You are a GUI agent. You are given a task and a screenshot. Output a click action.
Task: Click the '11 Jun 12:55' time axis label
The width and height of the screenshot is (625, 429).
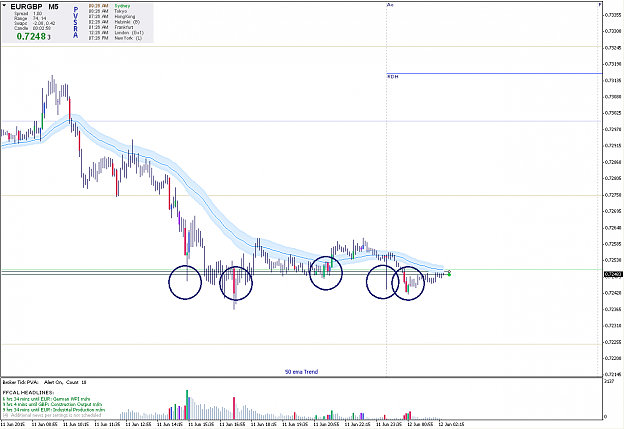(138, 424)
